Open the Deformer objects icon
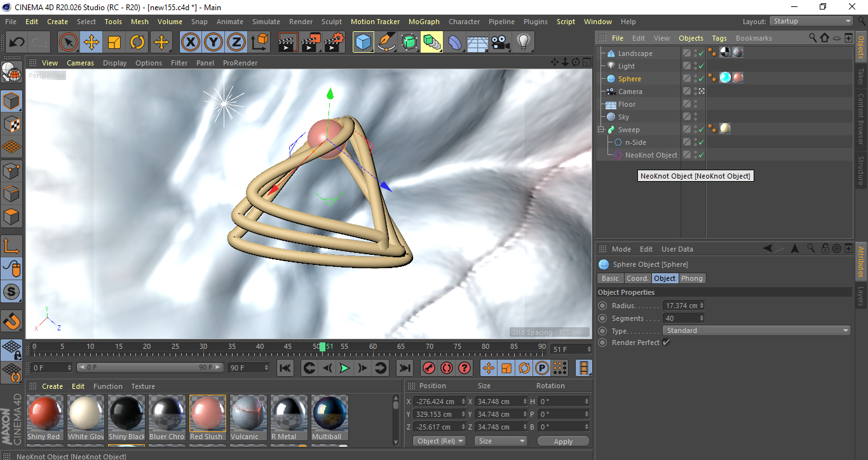Viewport: 868px width, 460px height. pyautogui.click(x=456, y=43)
